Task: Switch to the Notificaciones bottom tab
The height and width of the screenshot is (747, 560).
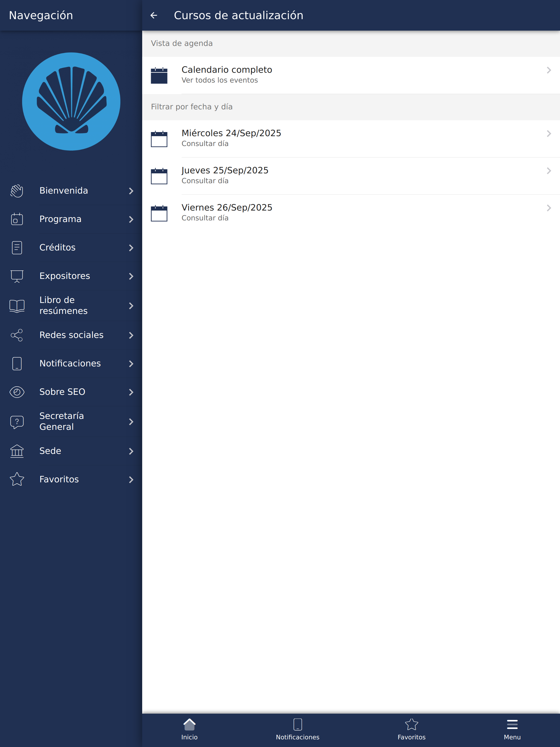Action: tap(297, 730)
